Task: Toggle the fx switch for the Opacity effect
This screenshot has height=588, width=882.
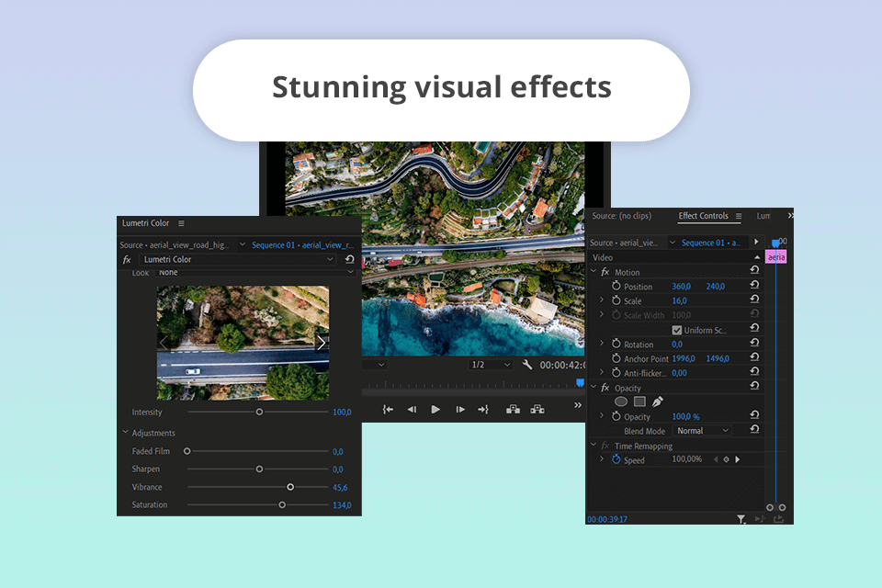Action: coord(605,388)
